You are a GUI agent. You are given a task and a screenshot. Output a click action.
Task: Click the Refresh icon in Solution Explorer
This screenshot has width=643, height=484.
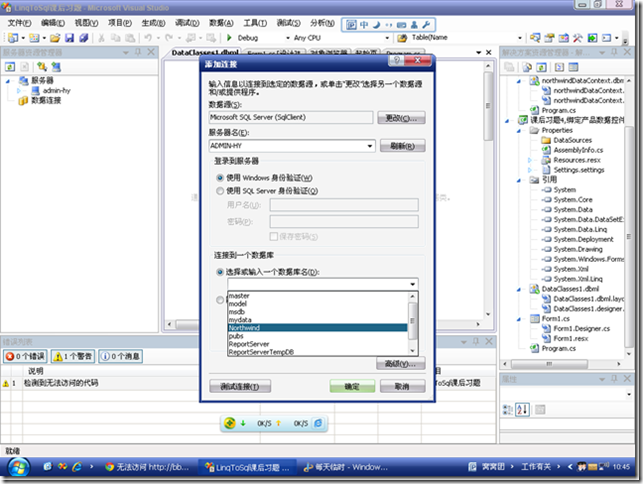[x=541, y=67]
